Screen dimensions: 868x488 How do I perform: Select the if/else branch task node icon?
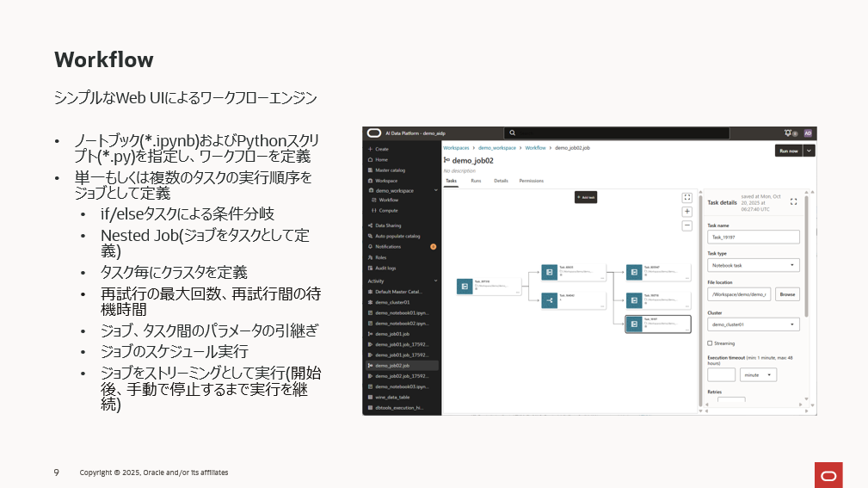pyautogui.click(x=549, y=300)
